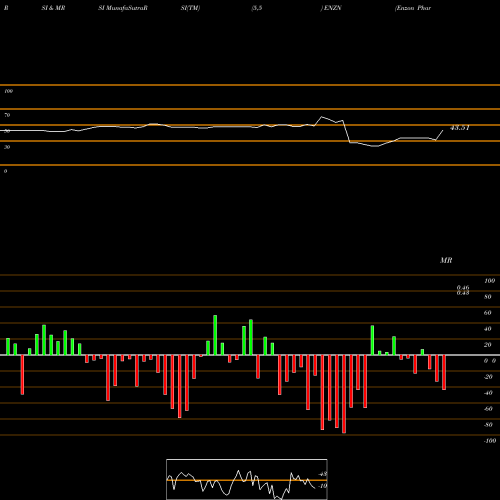Open the mini oscillator thumbnail chart
Screen dimensions: 500x500
point(247,479)
